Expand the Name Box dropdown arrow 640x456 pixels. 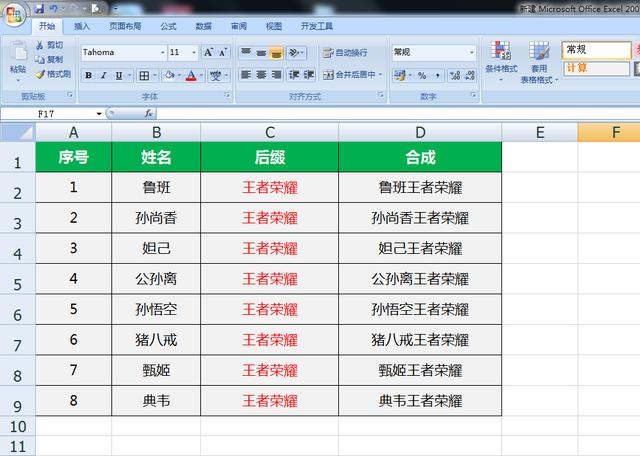[99, 114]
